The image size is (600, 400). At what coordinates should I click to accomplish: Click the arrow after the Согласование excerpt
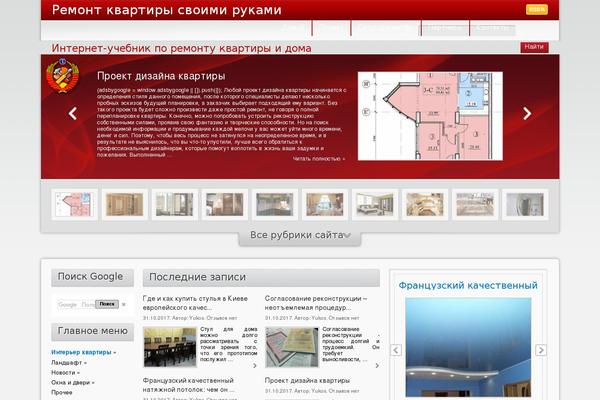click(377, 366)
